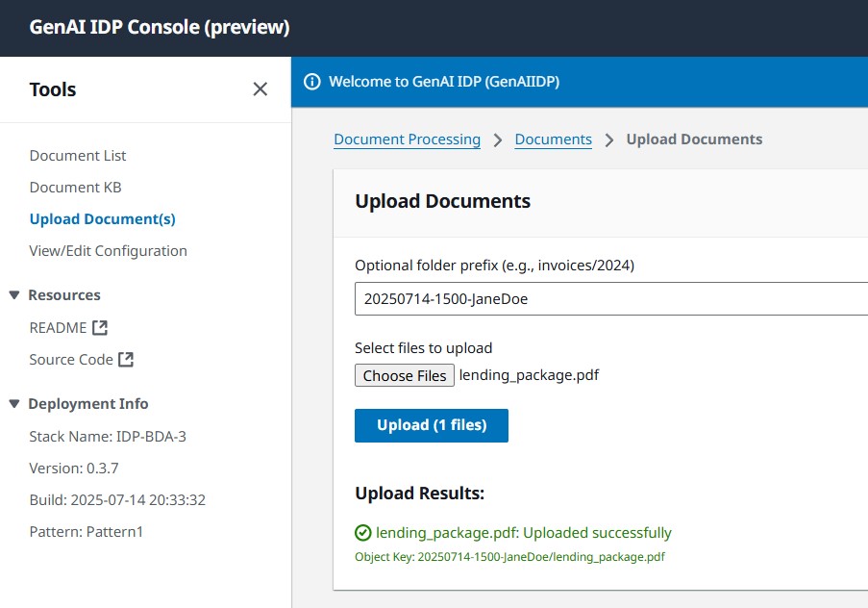Close the Tools side panel
Image resolution: width=868 pixels, height=608 pixels.
(x=260, y=89)
